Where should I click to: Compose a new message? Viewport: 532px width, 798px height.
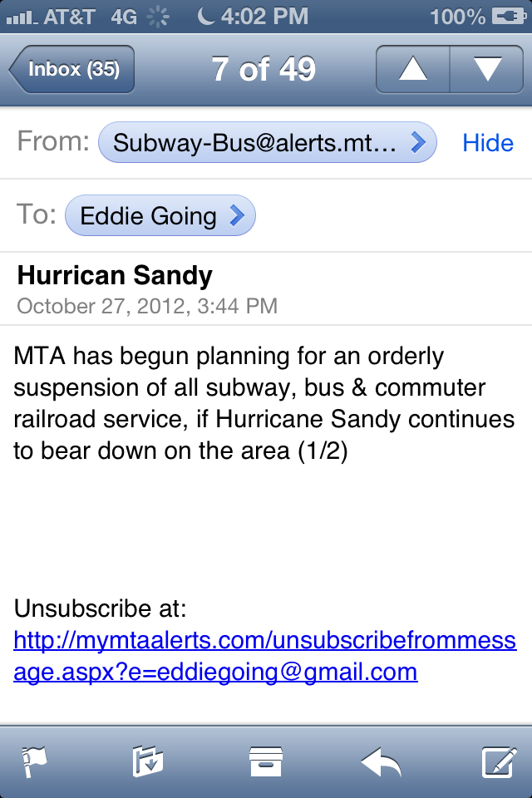499,761
